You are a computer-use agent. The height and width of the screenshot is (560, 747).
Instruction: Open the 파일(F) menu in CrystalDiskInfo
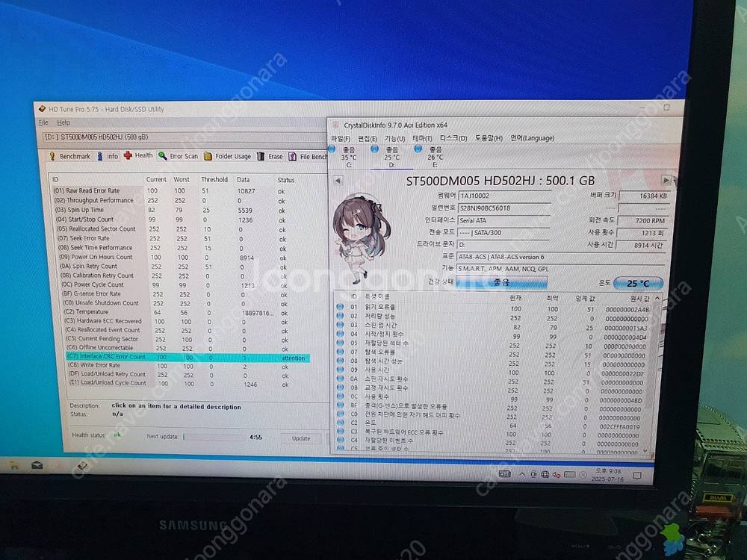point(341,139)
